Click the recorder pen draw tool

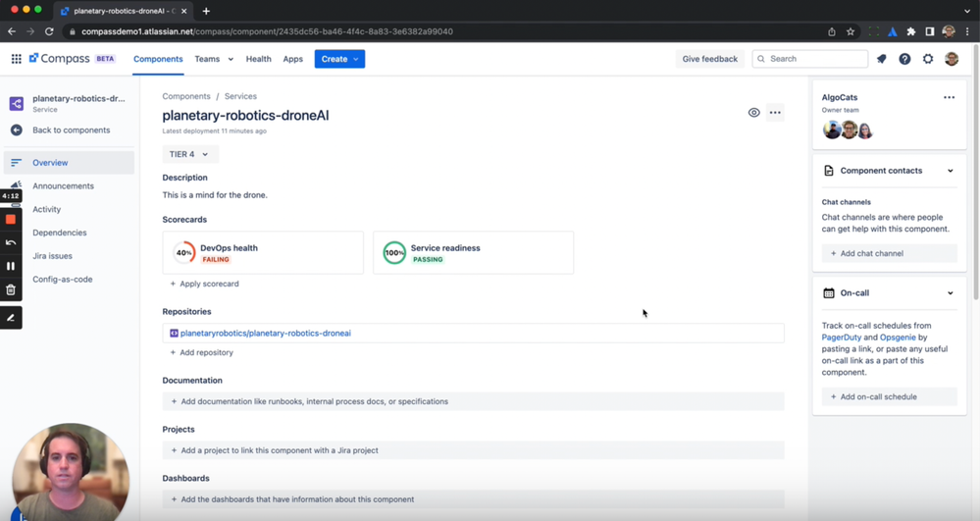11,318
